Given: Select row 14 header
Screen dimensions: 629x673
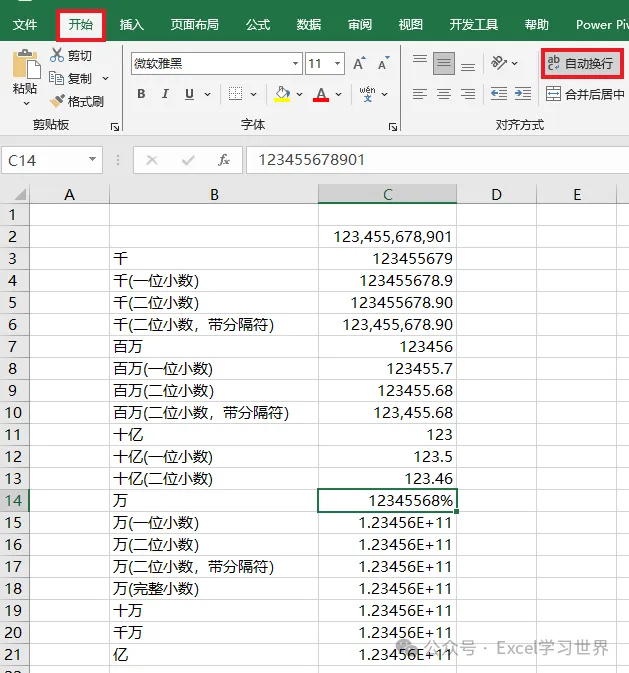Looking at the screenshot, I should pyautogui.click(x=15, y=500).
